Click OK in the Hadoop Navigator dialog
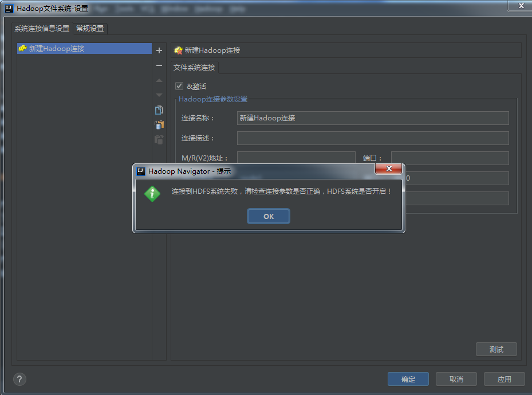 click(269, 216)
